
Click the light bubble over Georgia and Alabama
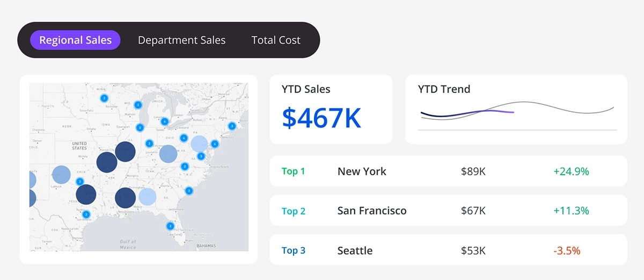click(x=148, y=197)
